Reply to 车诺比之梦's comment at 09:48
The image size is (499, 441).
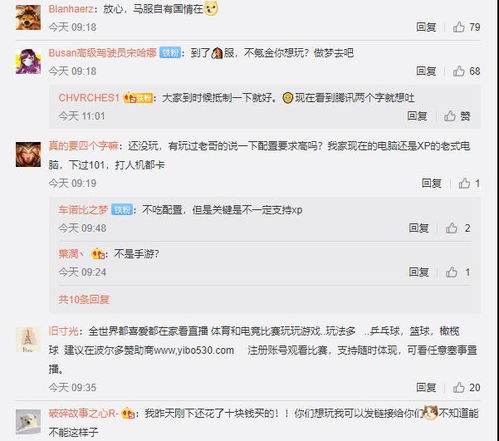click(419, 228)
